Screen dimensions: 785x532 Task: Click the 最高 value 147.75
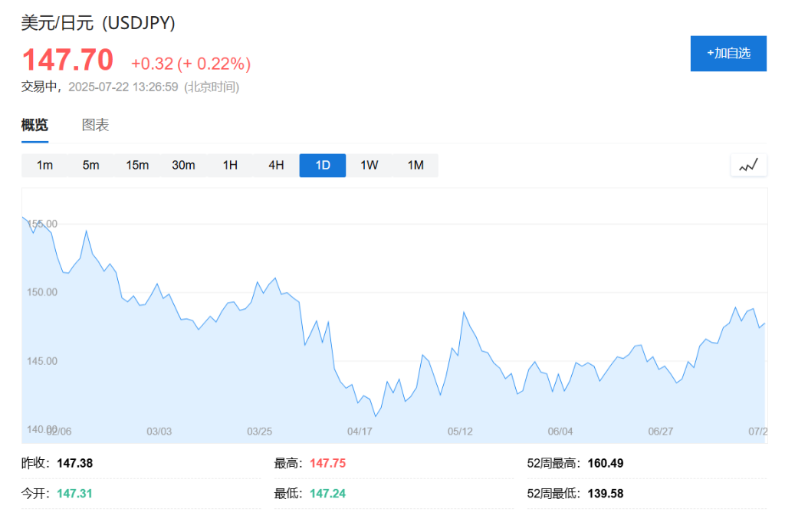coord(327,463)
